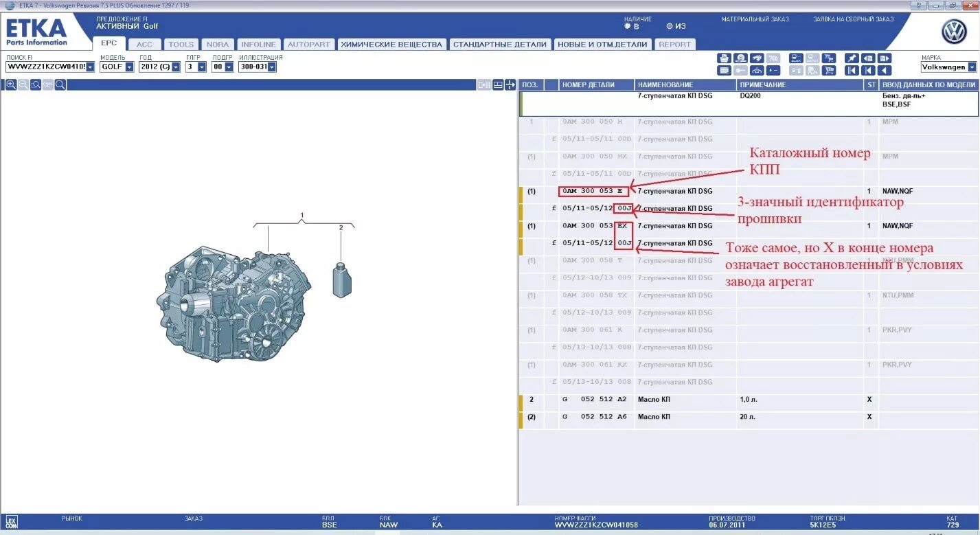Image resolution: width=980 pixels, height=535 pixels.
Task: Click the page-forward icon in top row
Action: [885, 58]
